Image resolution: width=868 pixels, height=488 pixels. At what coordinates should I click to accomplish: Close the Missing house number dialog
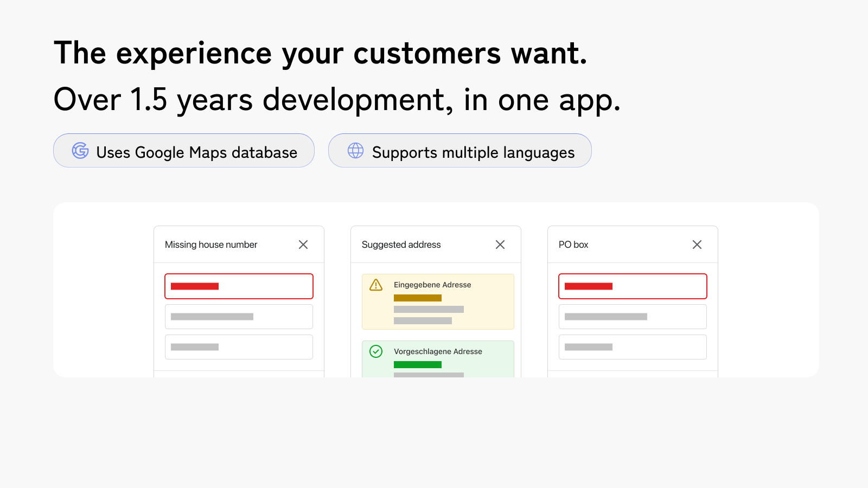(303, 245)
